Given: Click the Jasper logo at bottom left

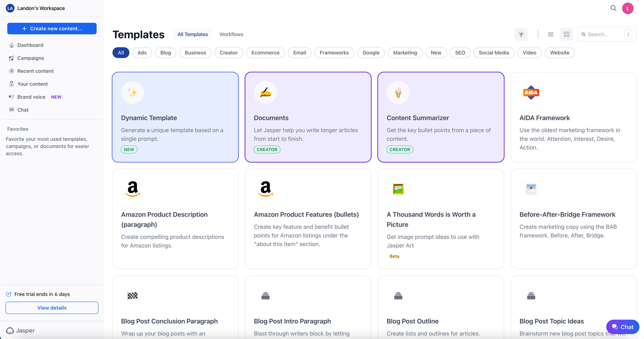Looking at the screenshot, I should click(x=20, y=331).
